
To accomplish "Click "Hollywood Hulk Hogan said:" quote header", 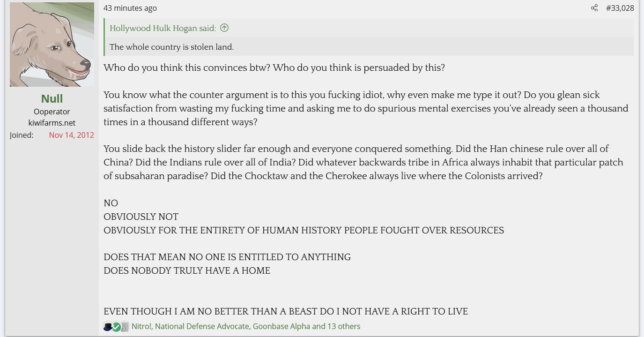I will click(x=163, y=28).
